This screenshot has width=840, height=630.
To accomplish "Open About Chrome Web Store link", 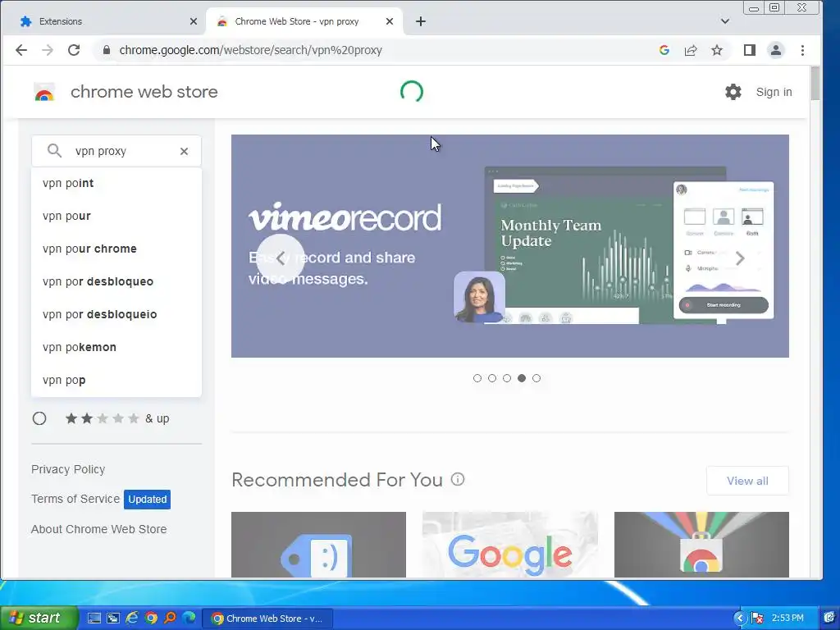I will coord(98,529).
